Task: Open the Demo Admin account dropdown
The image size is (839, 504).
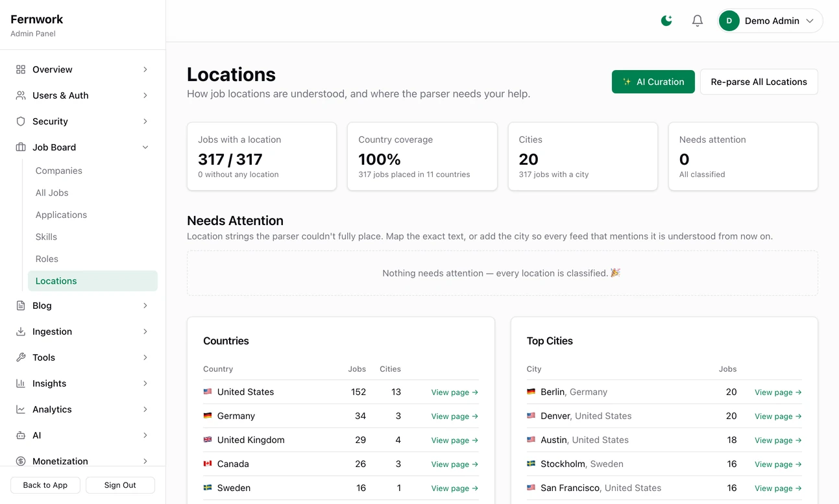Action: coord(770,21)
